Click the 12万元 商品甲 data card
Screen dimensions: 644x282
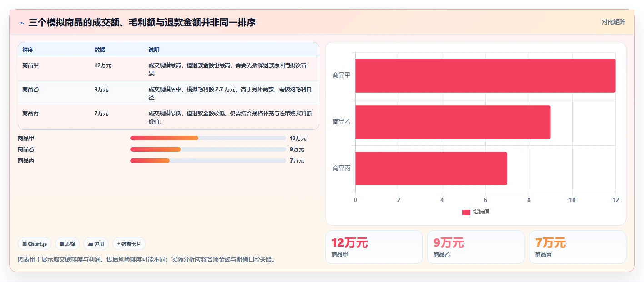coord(374,247)
